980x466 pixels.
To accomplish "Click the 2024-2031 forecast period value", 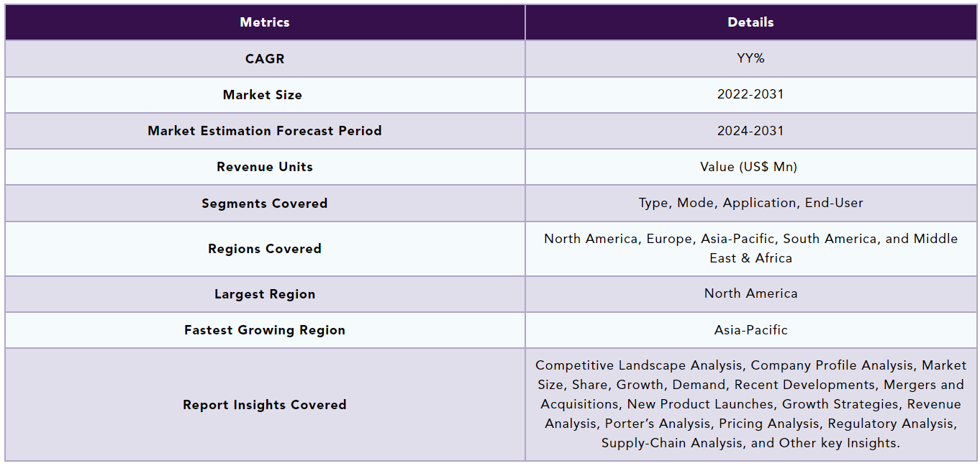I will click(x=750, y=131).
